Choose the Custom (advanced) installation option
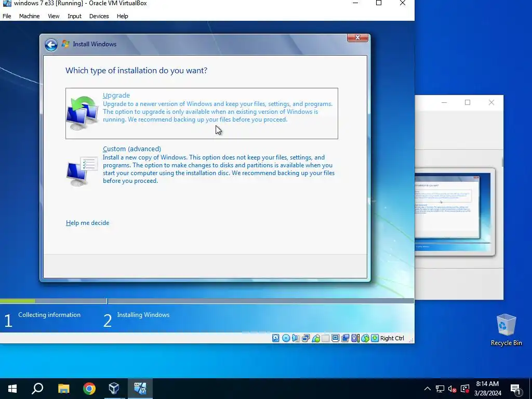Screen dimensions: 532x399 202,166
